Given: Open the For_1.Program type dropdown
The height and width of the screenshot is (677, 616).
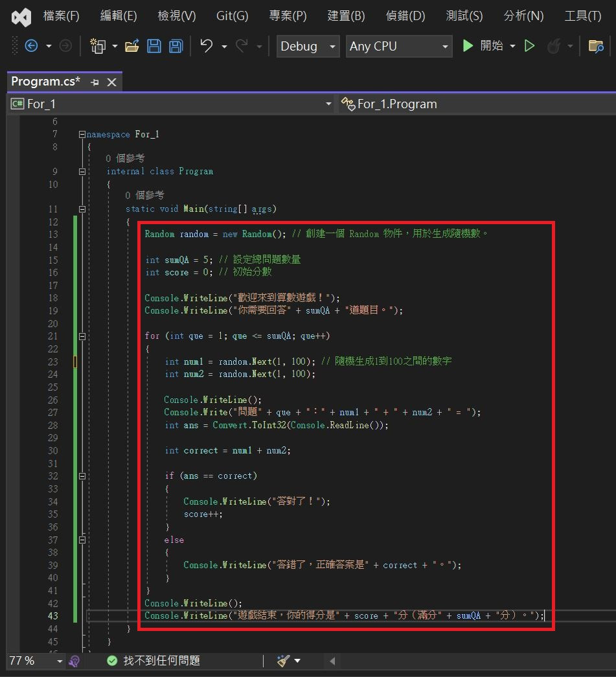Looking at the screenshot, I should [477, 104].
